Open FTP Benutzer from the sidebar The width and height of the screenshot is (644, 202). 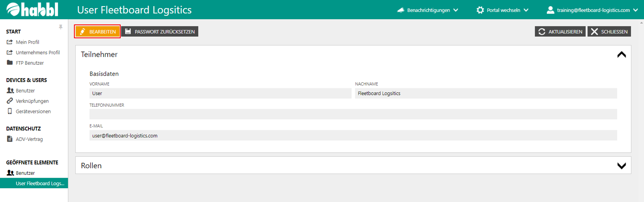[30, 63]
